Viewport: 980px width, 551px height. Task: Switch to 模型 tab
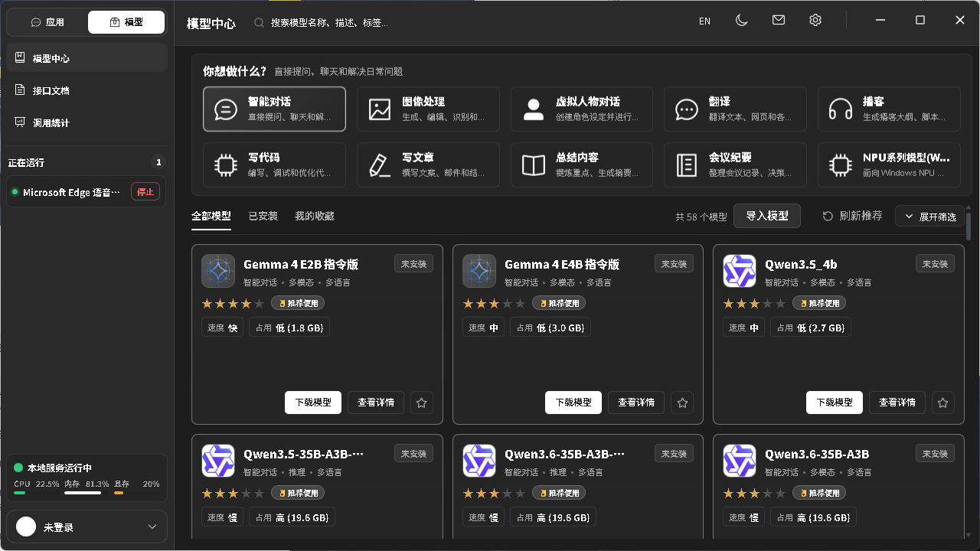click(126, 22)
